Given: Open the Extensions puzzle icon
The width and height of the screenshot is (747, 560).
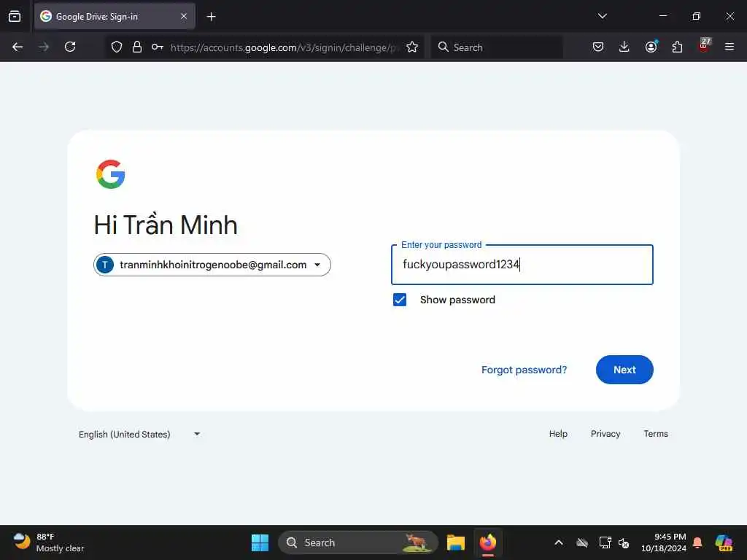Looking at the screenshot, I should tap(677, 47).
